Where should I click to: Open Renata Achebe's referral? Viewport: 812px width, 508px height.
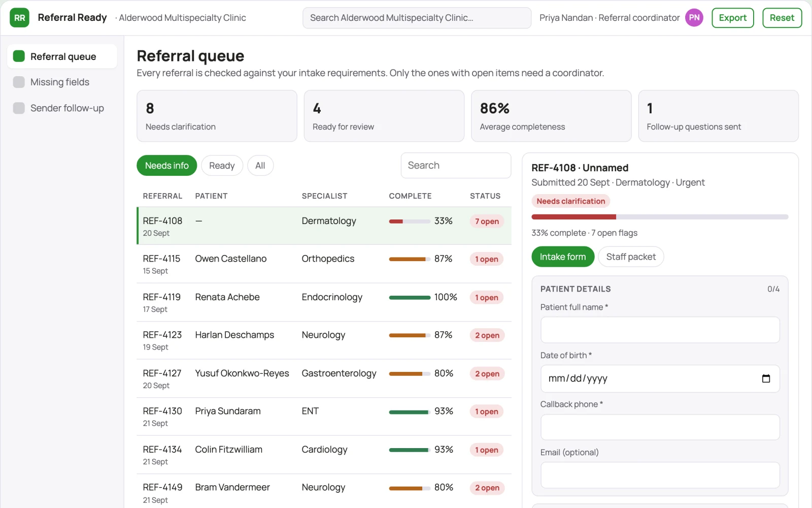coord(324,302)
